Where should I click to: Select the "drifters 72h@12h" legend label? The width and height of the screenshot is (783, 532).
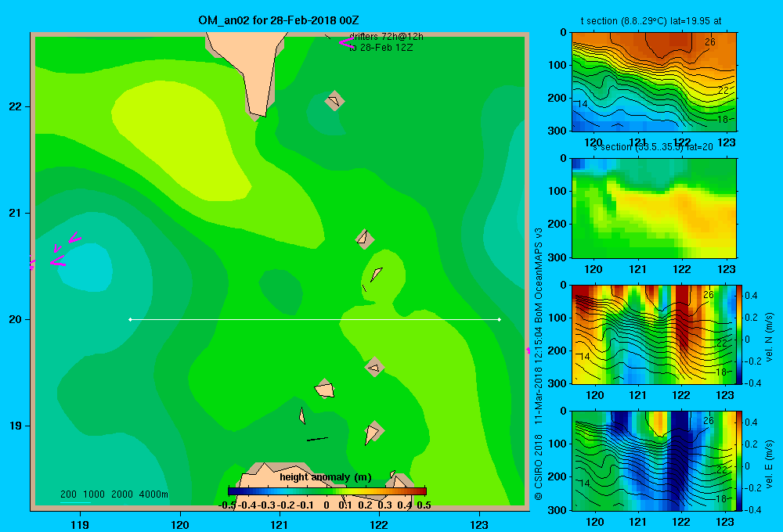[386, 37]
